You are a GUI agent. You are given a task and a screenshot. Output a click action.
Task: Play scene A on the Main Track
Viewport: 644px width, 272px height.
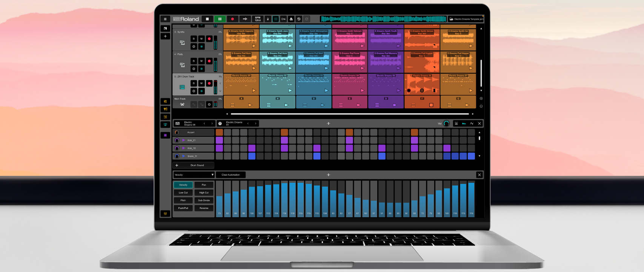(250, 105)
